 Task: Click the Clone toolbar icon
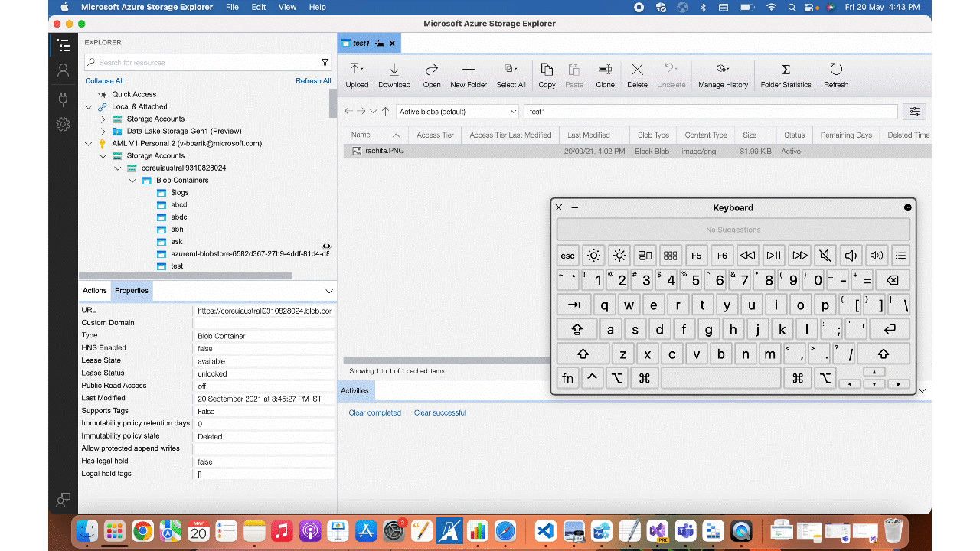click(605, 70)
